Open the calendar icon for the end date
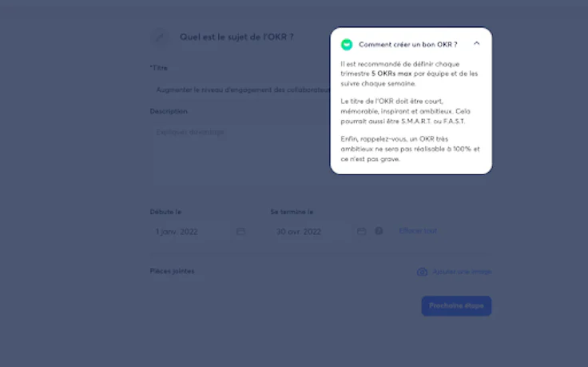Image resolution: width=588 pixels, height=367 pixels. [x=361, y=232]
